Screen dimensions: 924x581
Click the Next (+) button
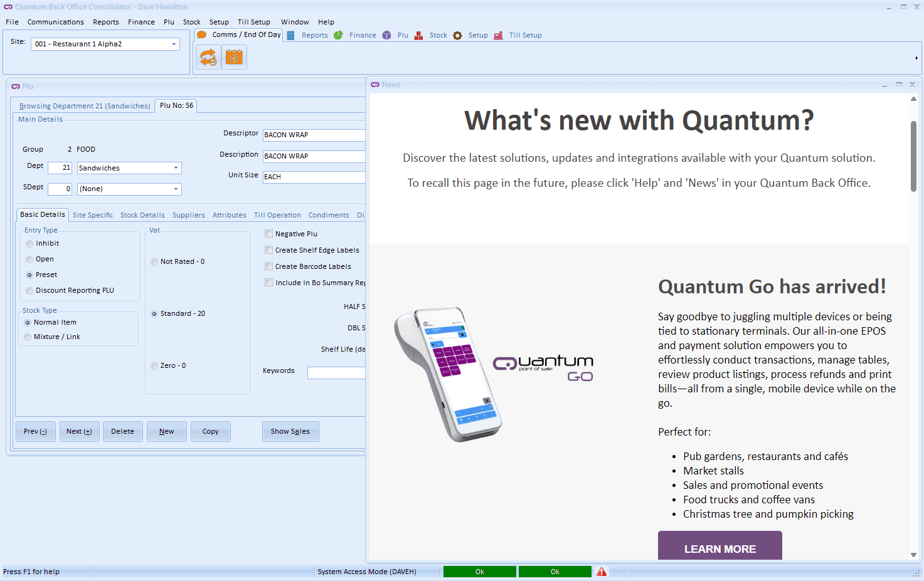coord(79,431)
